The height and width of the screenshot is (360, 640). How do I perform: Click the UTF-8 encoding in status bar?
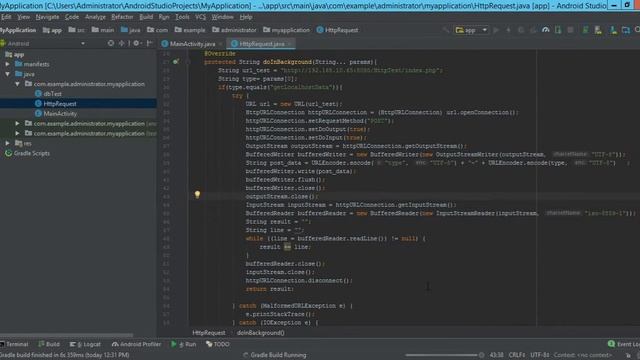tap(539, 355)
